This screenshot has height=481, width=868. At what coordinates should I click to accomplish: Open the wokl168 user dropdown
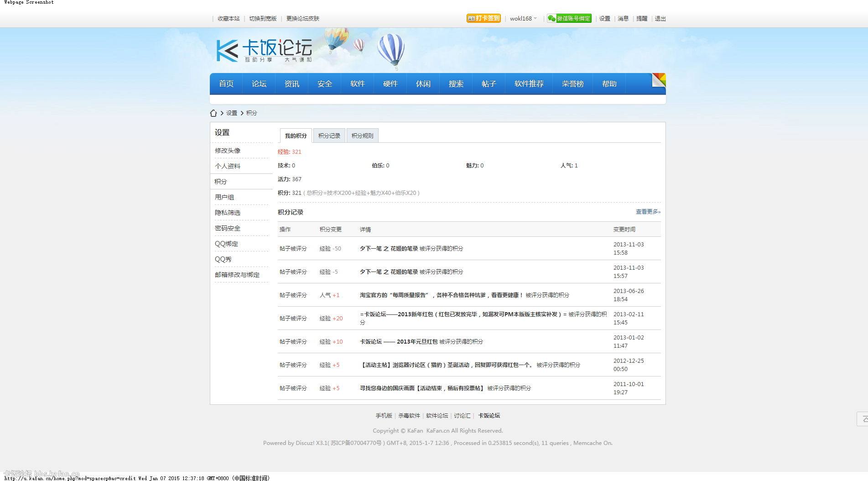[x=523, y=19]
